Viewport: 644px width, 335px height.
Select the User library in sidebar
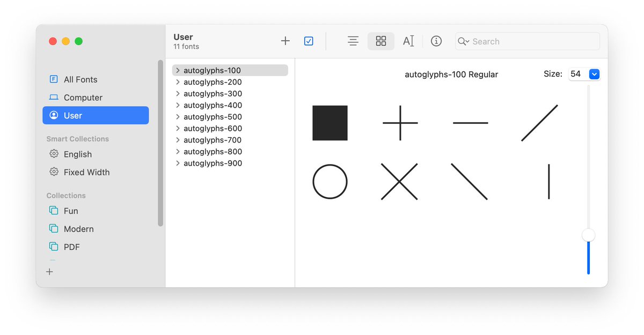(96, 115)
